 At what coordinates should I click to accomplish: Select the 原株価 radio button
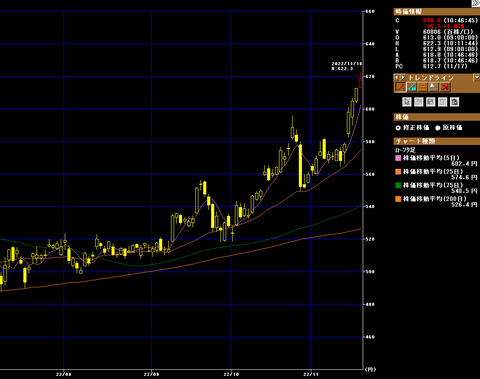(x=438, y=128)
